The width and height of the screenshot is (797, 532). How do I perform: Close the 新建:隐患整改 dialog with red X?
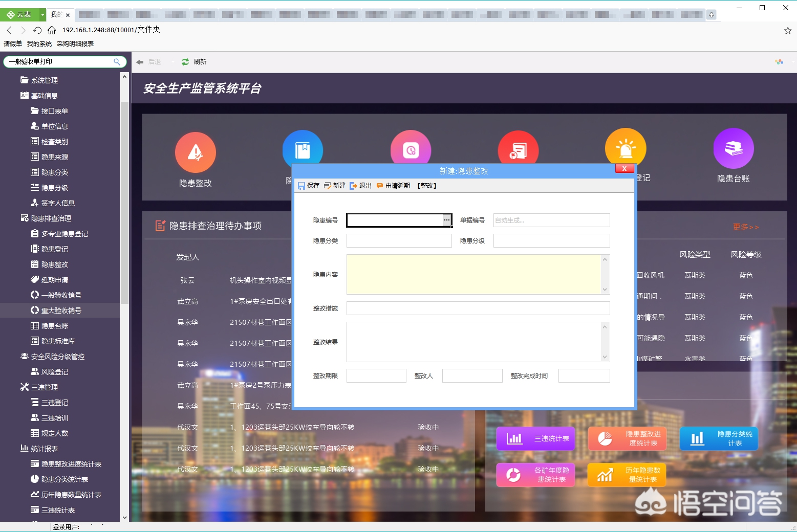(x=624, y=168)
